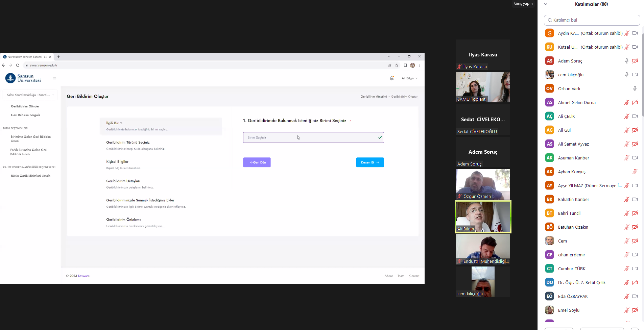Click the Emel Soylu profile photo
644x330 pixels.
549,310
